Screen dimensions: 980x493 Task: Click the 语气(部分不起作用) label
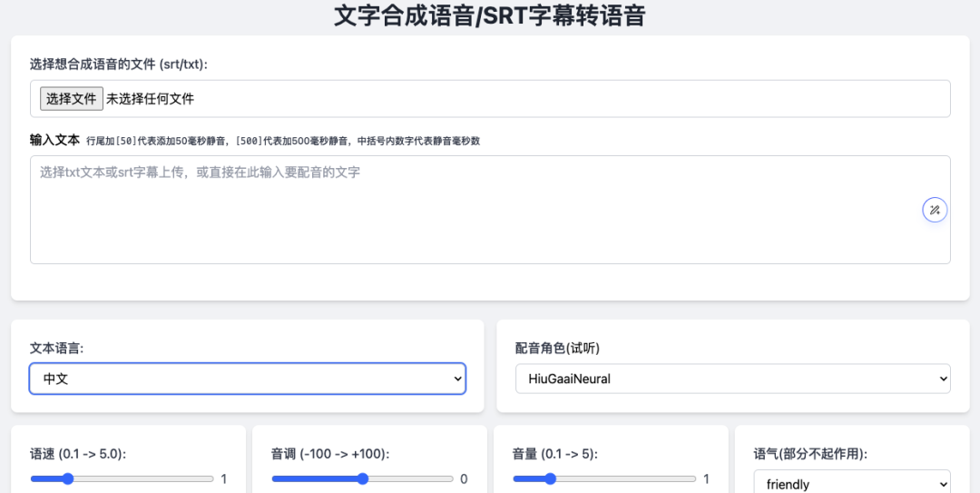click(x=810, y=454)
